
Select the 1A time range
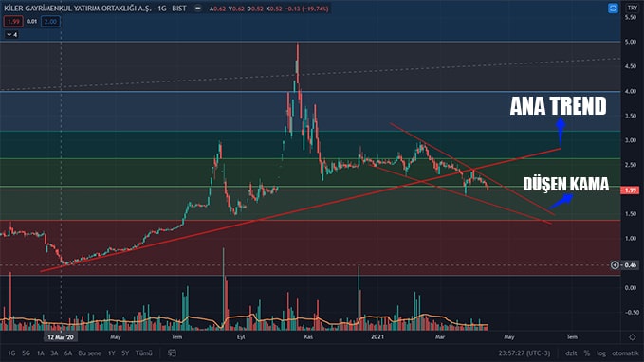(x=40, y=353)
